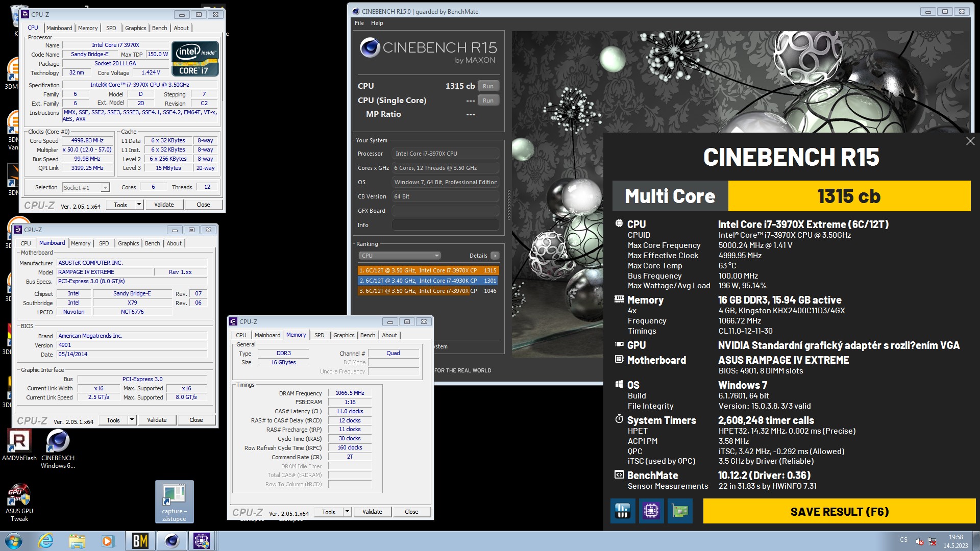Image resolution: width=980 pixels, height=551 pixels.
Task: Open the Windows Start orb
Action: (14, 541)
